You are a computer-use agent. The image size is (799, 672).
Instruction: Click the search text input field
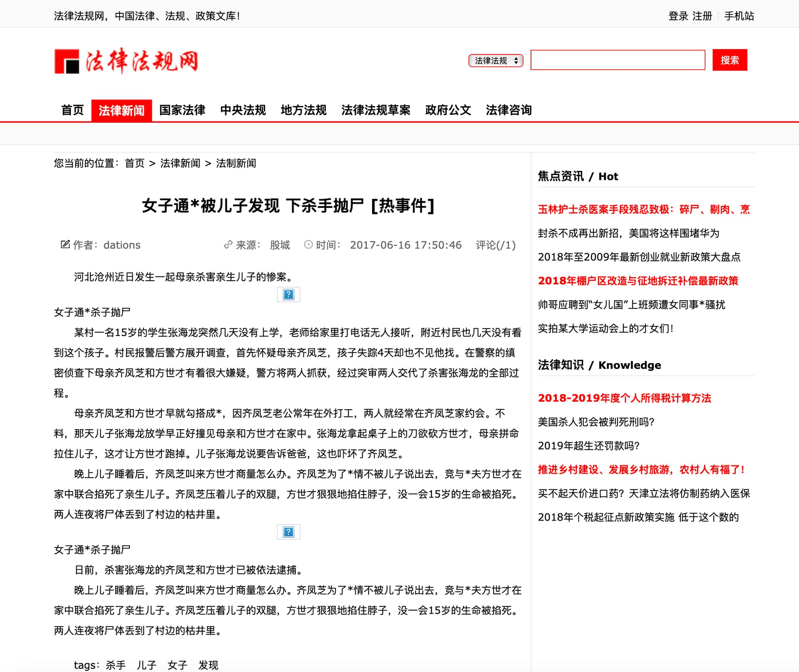(x=618, y=60)
